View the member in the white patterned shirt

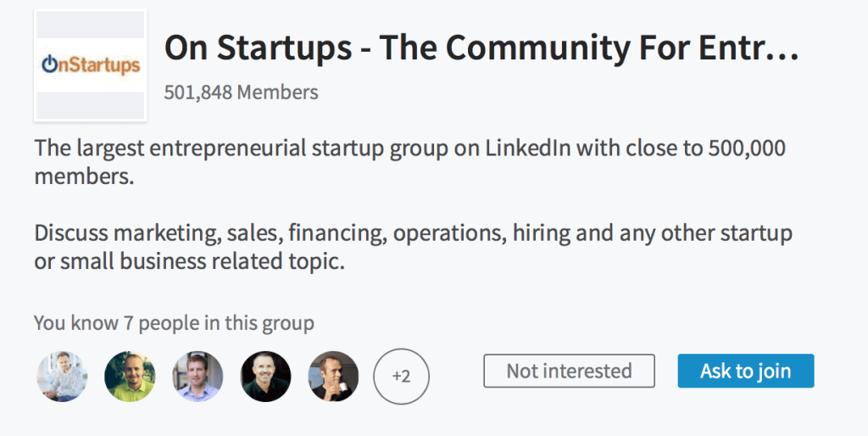pos(62,376)
